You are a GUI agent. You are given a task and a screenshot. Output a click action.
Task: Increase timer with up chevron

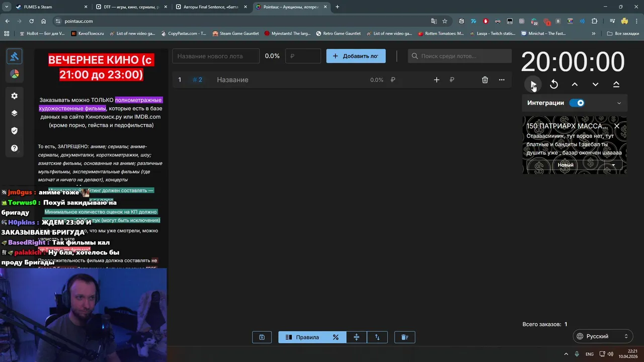click(x=575, y=84)
